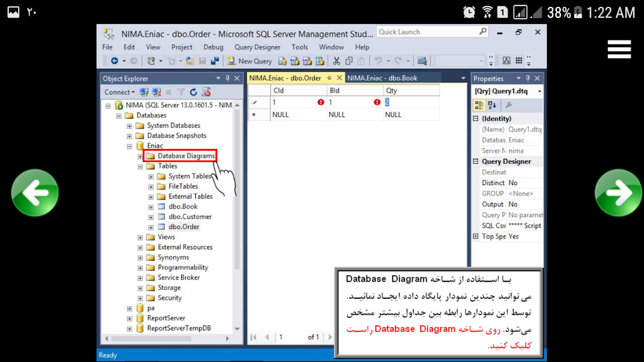
Task: Open the document tab list dropdown arrow
Action: [x=463, y=78]
